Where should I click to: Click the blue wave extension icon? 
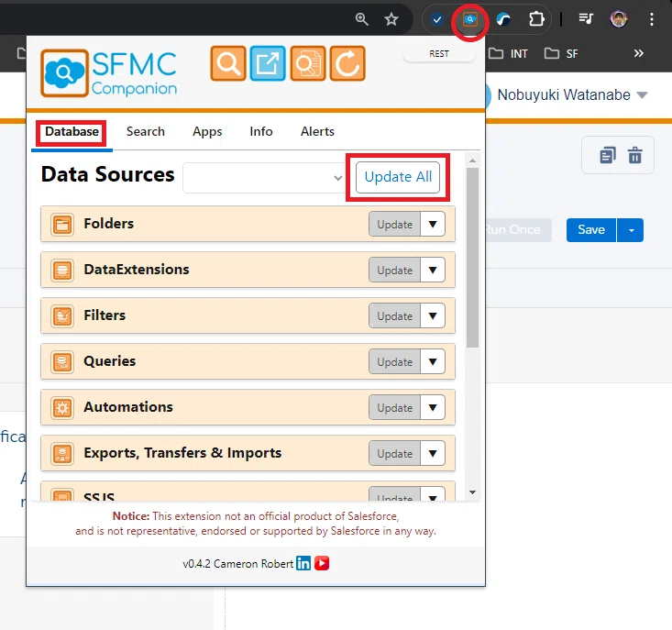503,19
